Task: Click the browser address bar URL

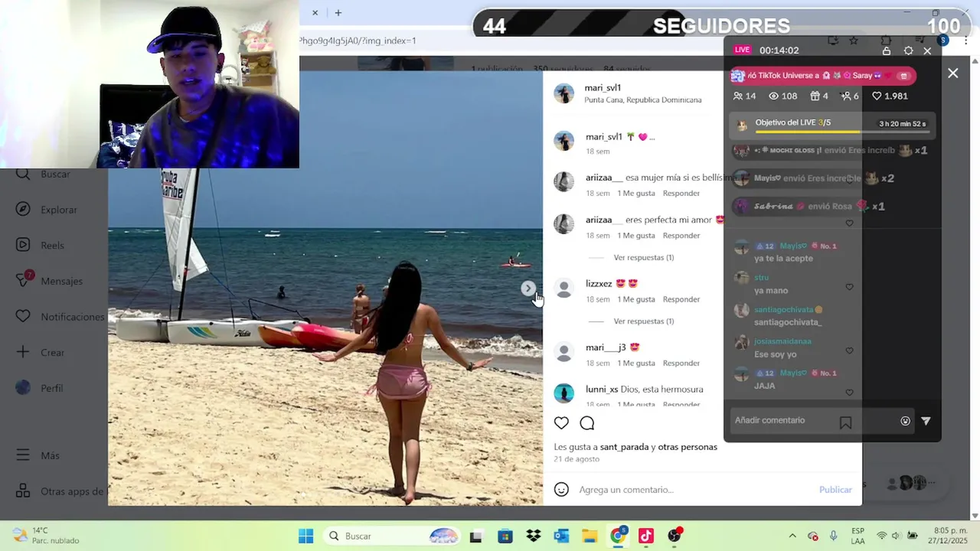Action: (358, 41)
